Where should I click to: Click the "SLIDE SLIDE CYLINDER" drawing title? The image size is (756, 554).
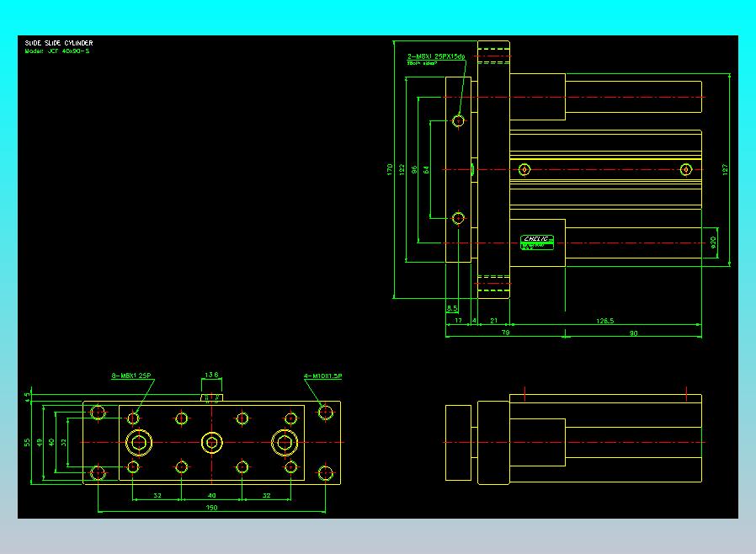[59, 43]
